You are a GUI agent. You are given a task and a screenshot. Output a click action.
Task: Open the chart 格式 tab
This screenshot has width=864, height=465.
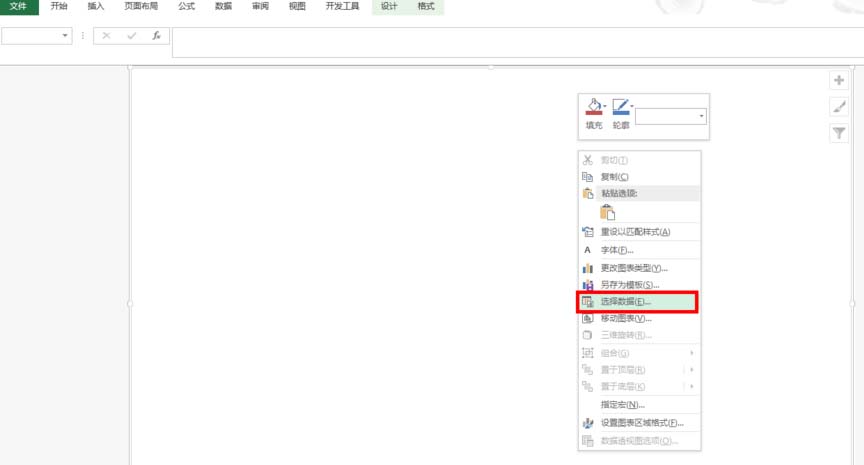(x=425, y=7)
